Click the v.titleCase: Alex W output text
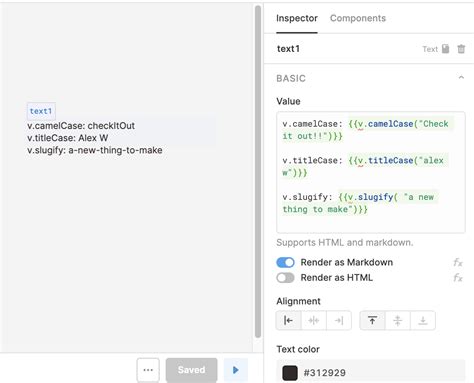474x383 pixels. point(68,138)
